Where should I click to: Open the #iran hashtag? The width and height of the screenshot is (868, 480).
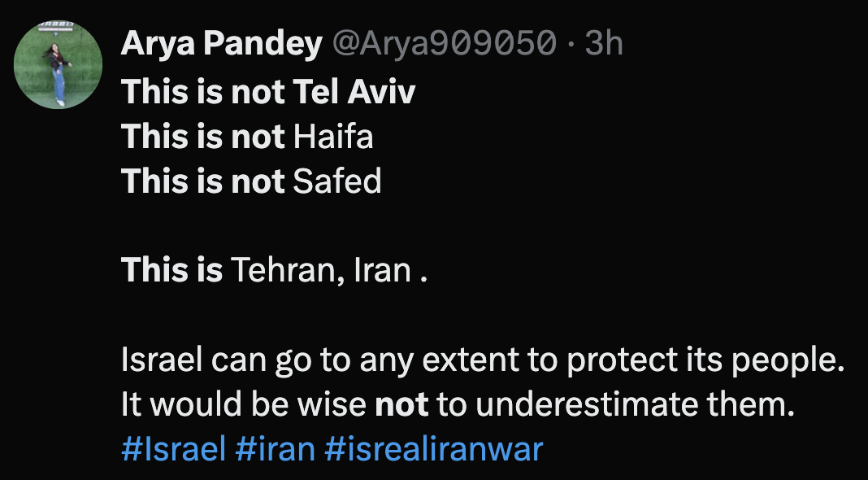point(275,449)
